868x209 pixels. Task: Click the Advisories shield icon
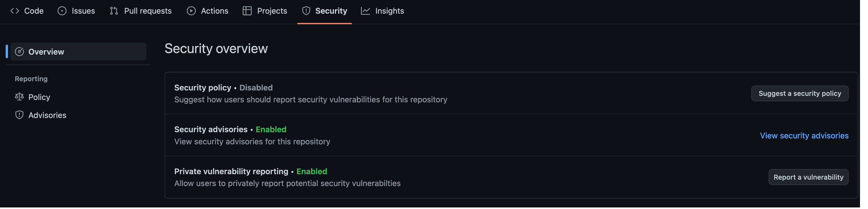point(19,115)
